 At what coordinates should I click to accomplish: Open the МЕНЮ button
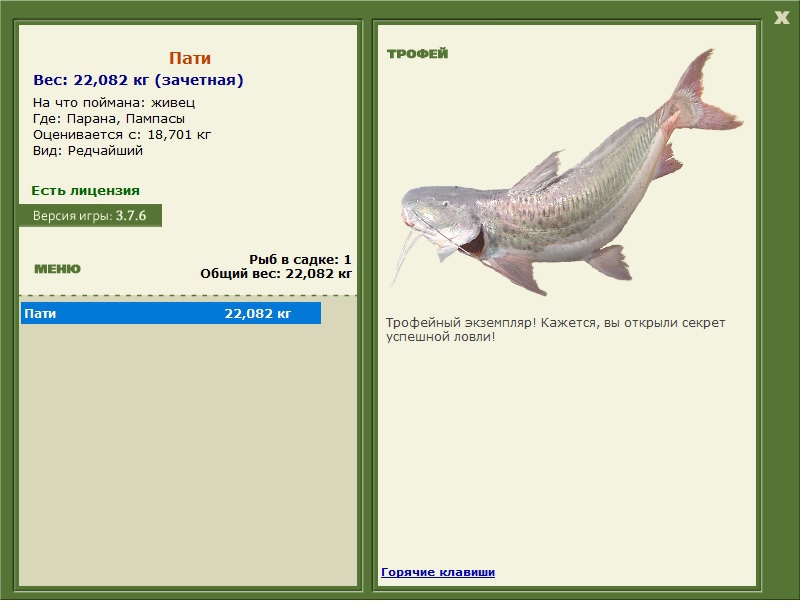click(x=57, y=269)
